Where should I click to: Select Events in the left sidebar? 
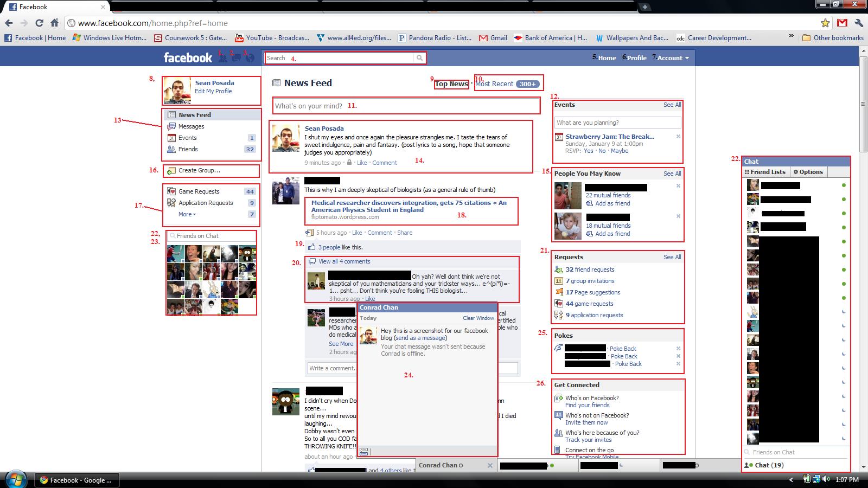(x=187, y=138)
